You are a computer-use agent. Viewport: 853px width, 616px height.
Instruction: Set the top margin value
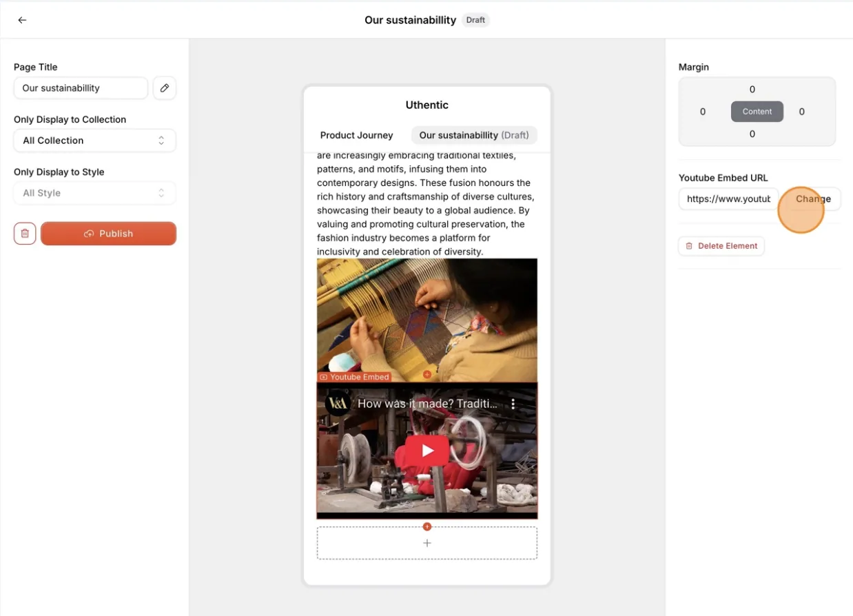pyautogui.click(x=752, y=90)
